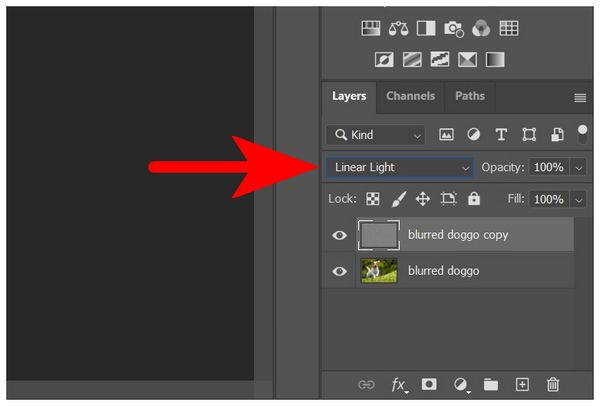
Task: Add an Invert adjustment layer
Action: coord(384,60)
